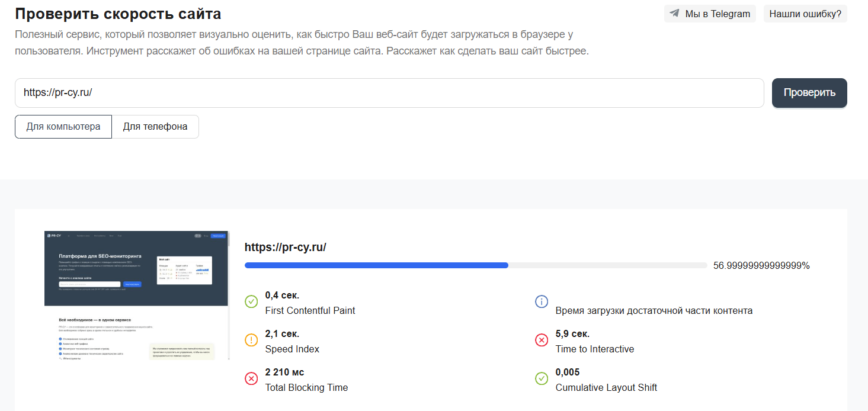Screen dimensions: 868x411
Task: Click the Speed Index metric label
Action: [292, 349]
